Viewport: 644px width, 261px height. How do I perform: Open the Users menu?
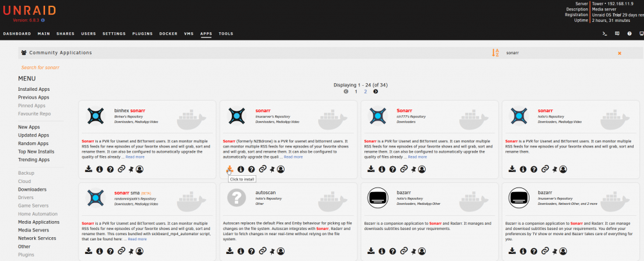click(x=89, y=34)
